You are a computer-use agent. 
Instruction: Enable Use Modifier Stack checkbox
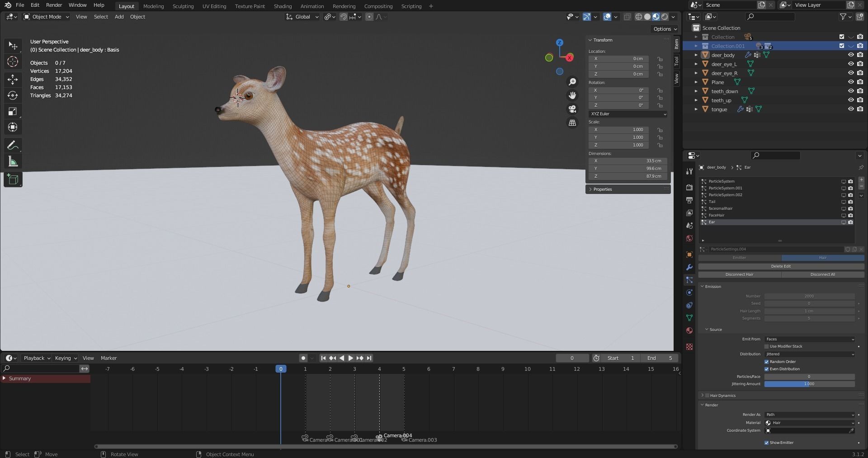tap(767, 346)
